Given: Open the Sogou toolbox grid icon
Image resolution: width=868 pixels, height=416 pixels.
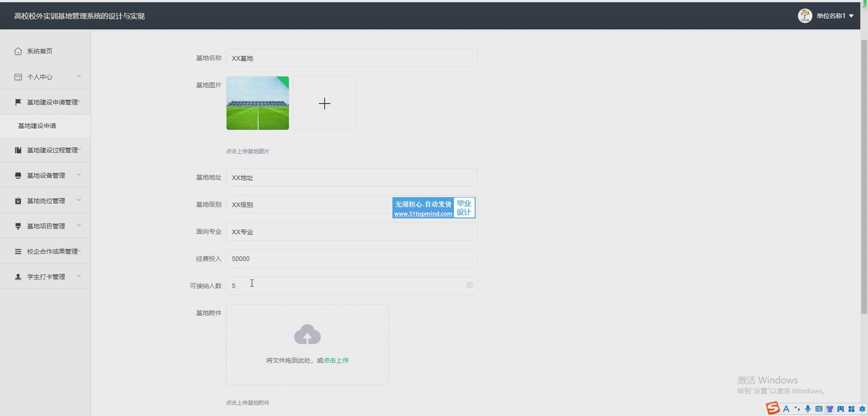Looking at the screenshot, I should click(851, 409).
